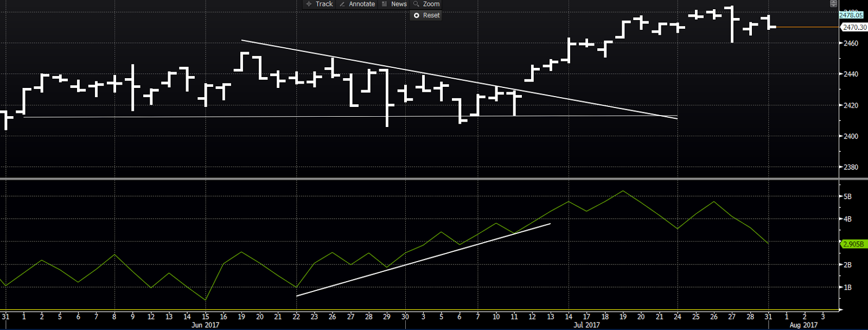Click the up/down pane scale arrows icon
Screen dimensions: 868x330
click(833, 4)
